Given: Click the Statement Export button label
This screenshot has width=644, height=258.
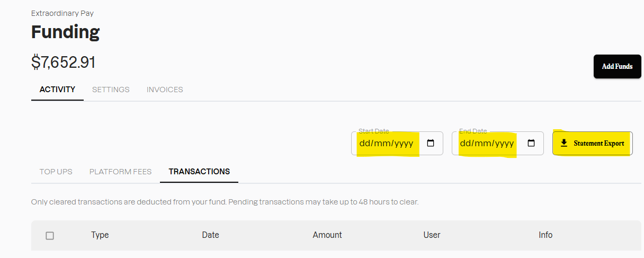Looking at the screenshot, I should point(598,143).
